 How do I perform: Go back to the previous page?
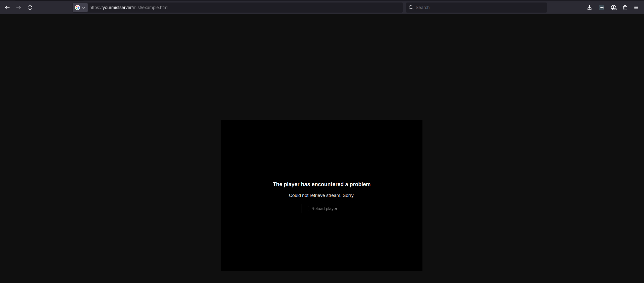pos(7,8)
